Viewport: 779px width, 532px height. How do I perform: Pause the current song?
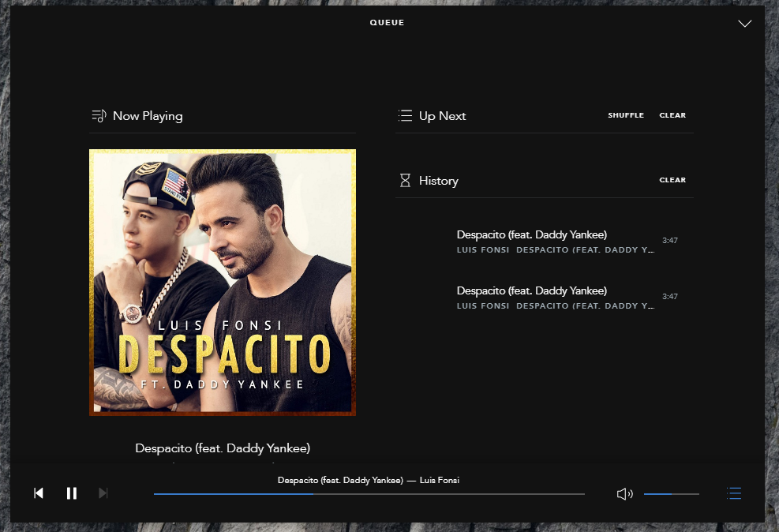pyautogui.click(x=72, y=493)
